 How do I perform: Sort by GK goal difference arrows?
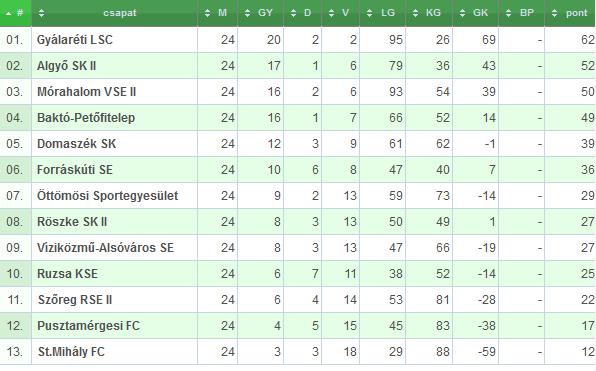pyautogui.click(x=462, y=13)
